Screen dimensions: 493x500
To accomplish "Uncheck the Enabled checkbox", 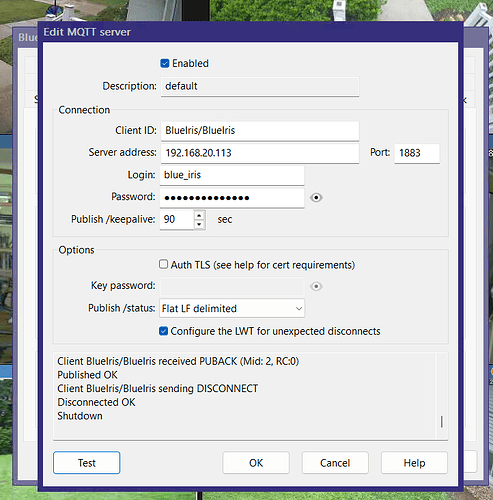I will [165, 63].
